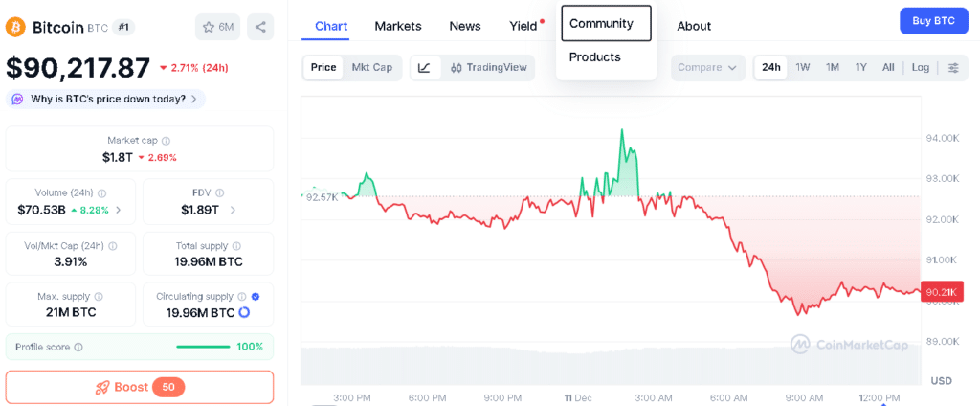Open chart settings sliders icon
The height and width of the screenshot is (406, 980).
click(x=953, y=68)
